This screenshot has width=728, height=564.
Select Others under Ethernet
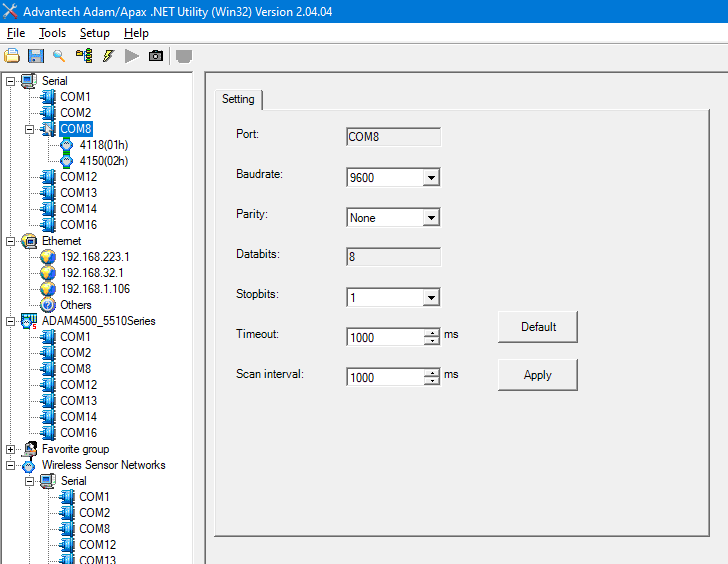[76, 305]
